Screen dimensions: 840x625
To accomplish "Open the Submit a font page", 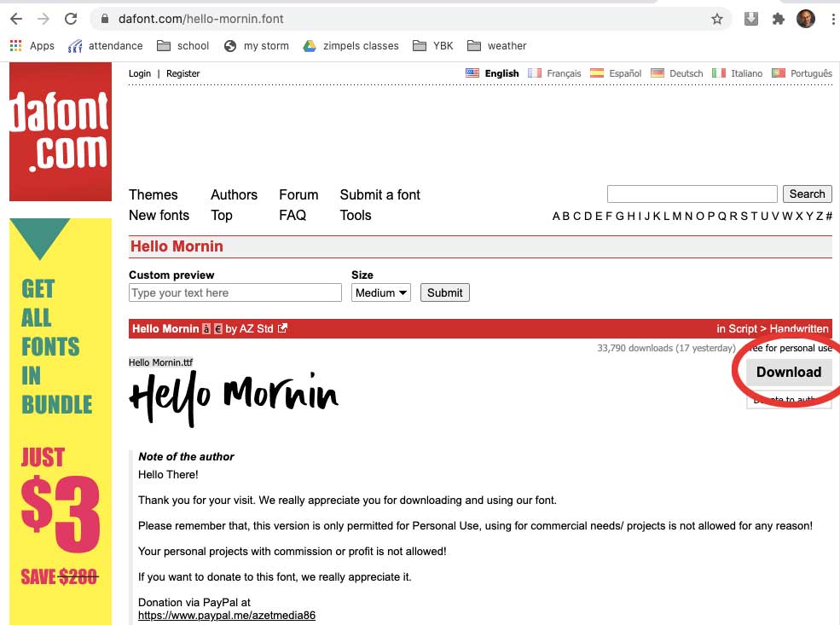I will coord(379,195).
